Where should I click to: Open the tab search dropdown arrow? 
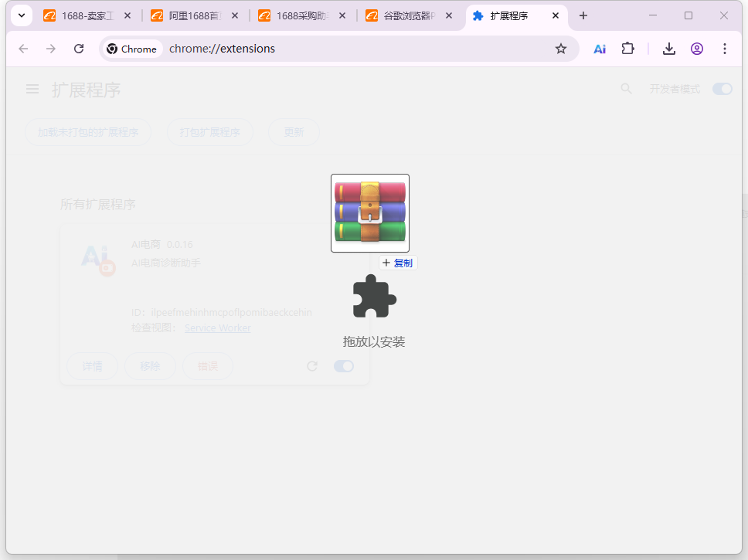(x=22, y=15)
